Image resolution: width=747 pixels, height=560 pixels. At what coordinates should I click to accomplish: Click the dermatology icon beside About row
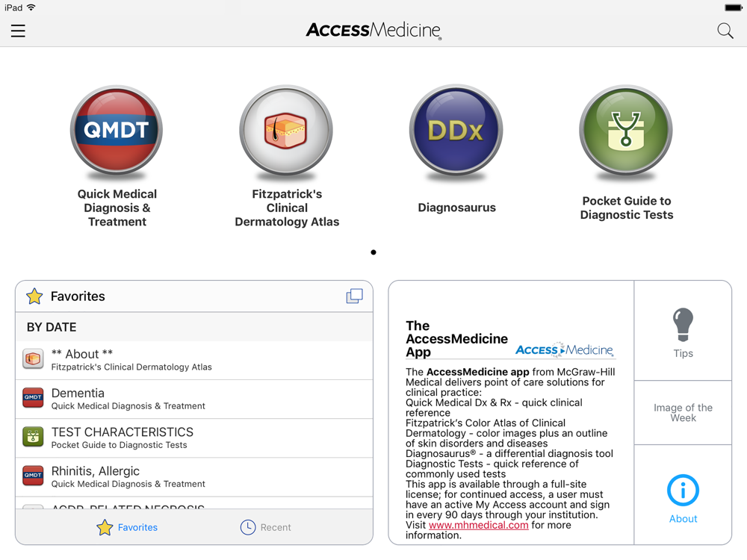33,358
